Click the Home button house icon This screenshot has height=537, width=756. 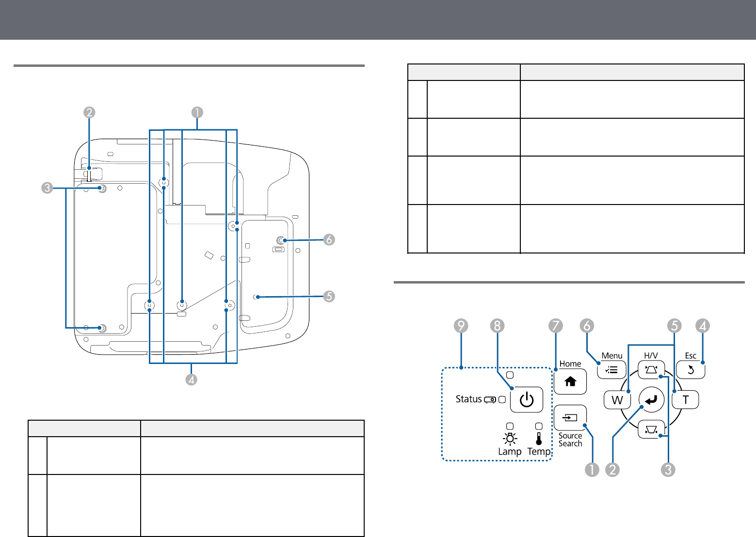(570, 382)
